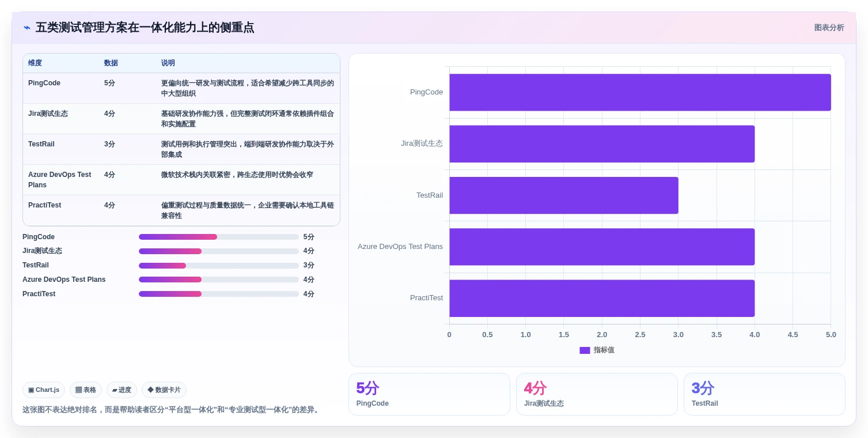Click Jira description about 插件组合
The width and height of the screenshot is (868, 438).
(248, 119)
